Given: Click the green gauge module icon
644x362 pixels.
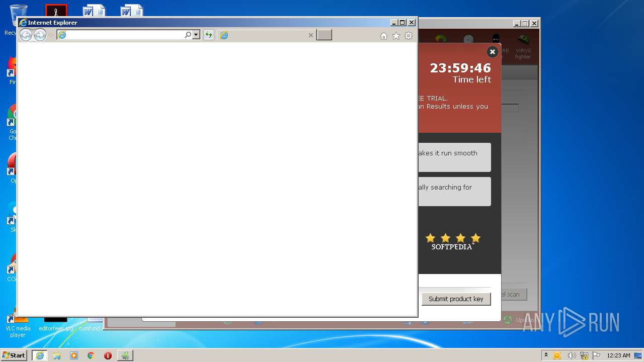Looking at the screenshot, I should (441, 39).
